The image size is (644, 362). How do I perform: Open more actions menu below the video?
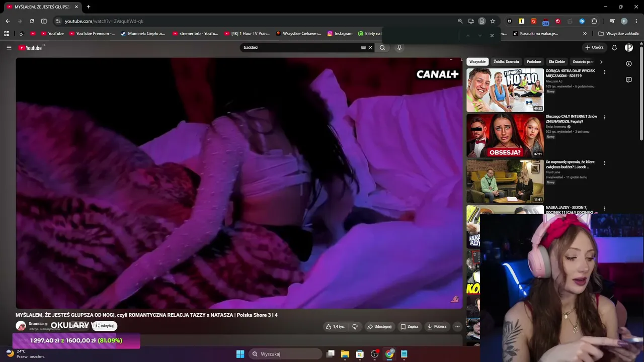pyautogui.click(x=457, y=327)
